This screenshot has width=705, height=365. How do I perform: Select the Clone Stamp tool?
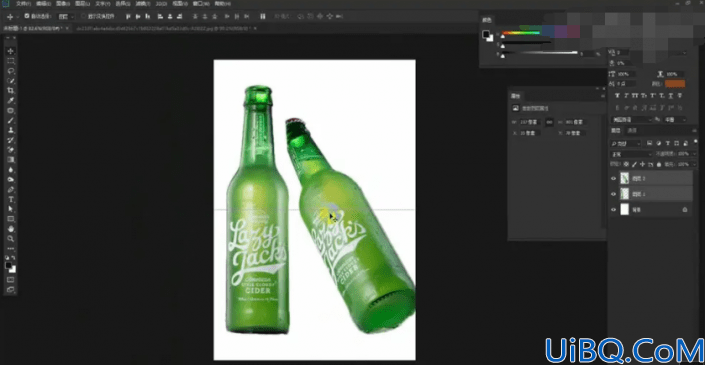point(11,130)
